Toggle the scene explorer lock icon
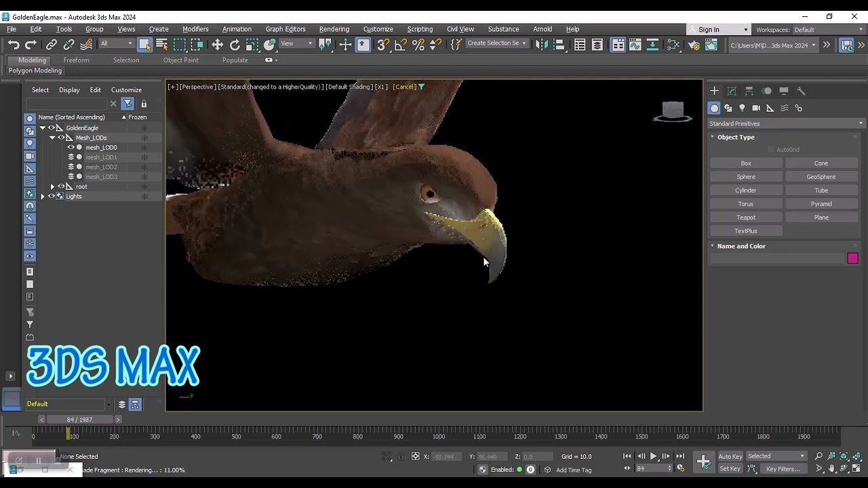The height and width of the screenshot is (488, 868). tap(144, 104)
